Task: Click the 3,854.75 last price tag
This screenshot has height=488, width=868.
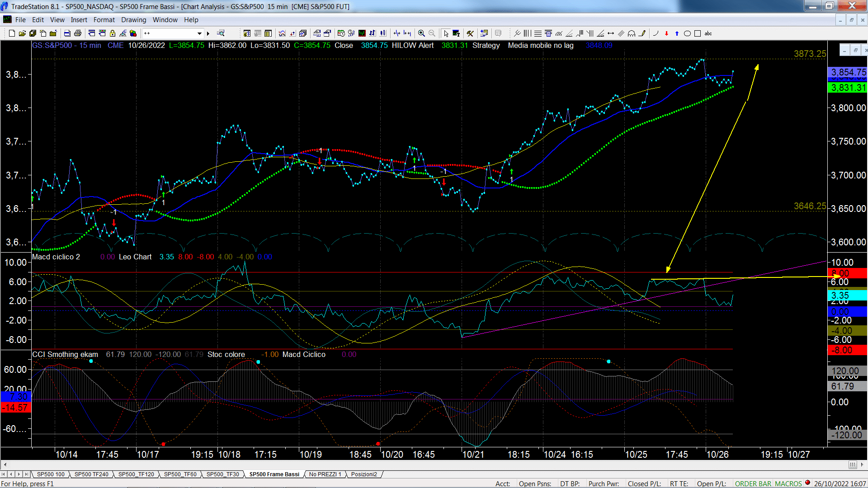Action: click(848, 72)
